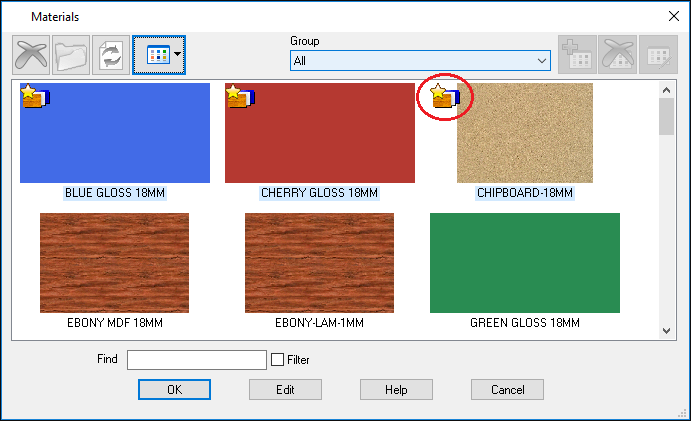Click the OK button

175,390
